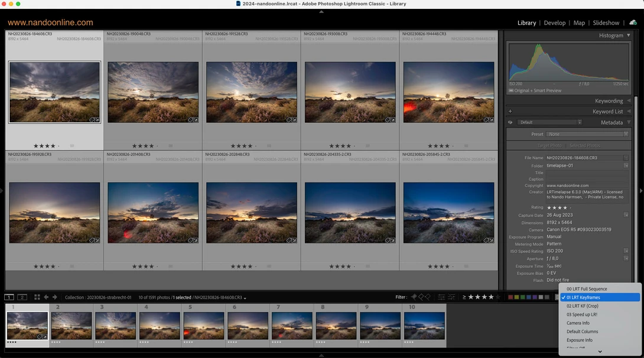The image size is (644, 358).
Task: Click the rating comparison ≥ symbol
Action: click(464, 297)
